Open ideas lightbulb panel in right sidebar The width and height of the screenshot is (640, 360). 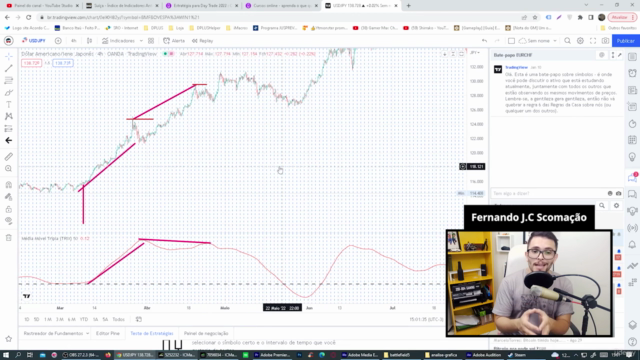pyautogui.click(x=632, y=157)
